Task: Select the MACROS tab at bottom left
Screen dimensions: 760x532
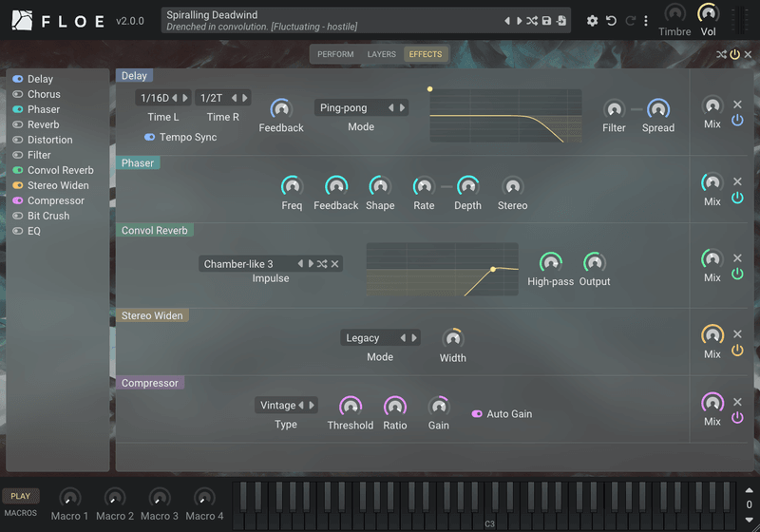Action: [x=20, y=513]
